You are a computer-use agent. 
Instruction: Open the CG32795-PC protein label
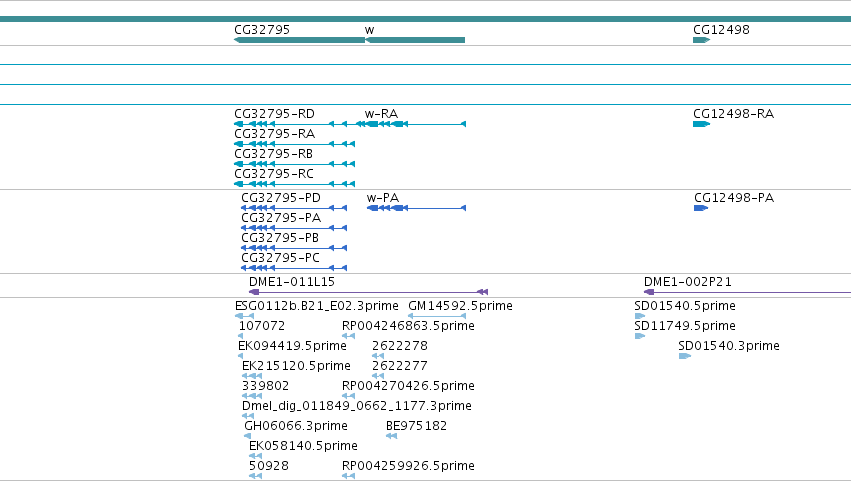point(281,258)
